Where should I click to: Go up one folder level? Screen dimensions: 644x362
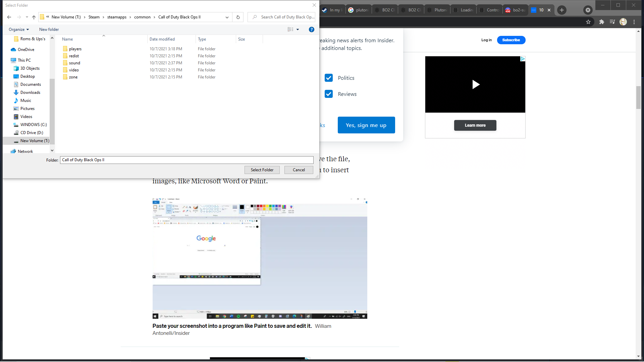coord(34,17)
